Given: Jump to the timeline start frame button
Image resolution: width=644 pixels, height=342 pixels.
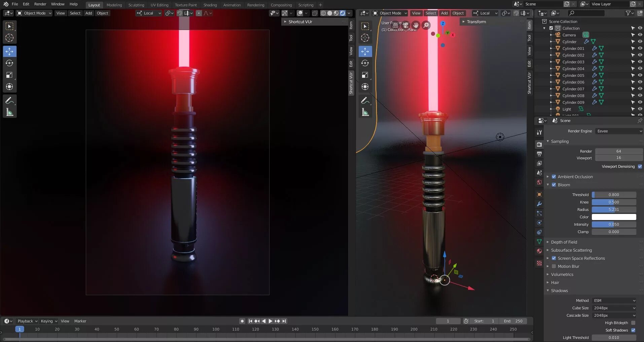Looking at the screenshot, I should tap(250, 321).
